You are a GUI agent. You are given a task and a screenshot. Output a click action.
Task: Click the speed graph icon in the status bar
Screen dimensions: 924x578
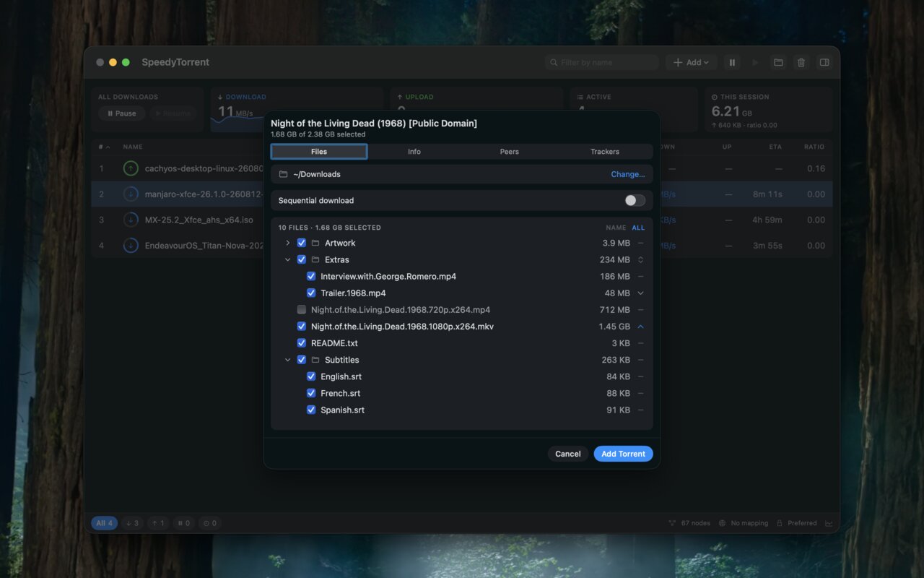pyautogui.click(x=829, y=523)
